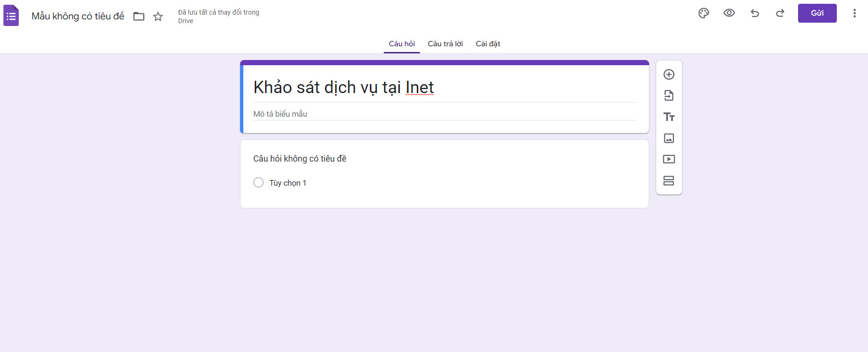
Task: Add a video using the video icon
Action: click(669, 159)
